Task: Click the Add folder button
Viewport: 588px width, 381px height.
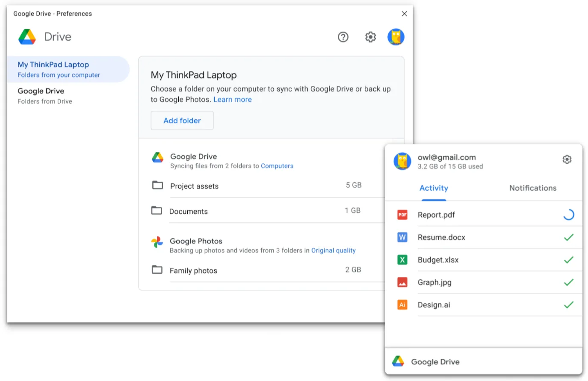Action: pos(182,120)
